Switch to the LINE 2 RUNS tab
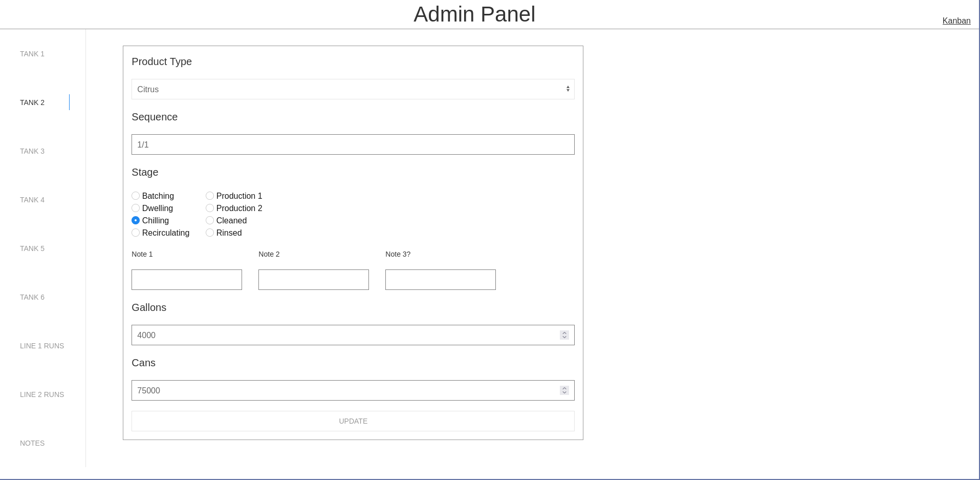 pyautogui.click(x=42, y=394)
